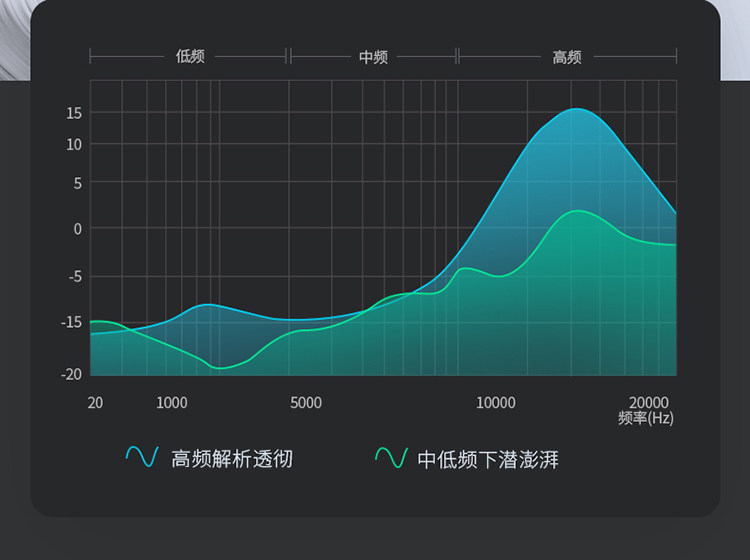Click the 0 value on vertical axis
750x560 pixels.
pos(77,229)
